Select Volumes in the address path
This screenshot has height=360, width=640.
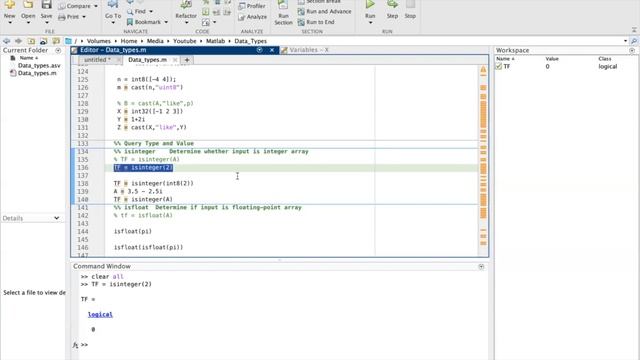click(x=99, y=41)
